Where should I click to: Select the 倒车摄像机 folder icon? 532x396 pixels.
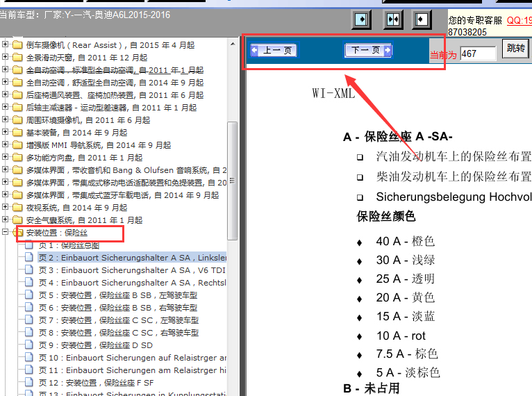(x=17, y=44)
